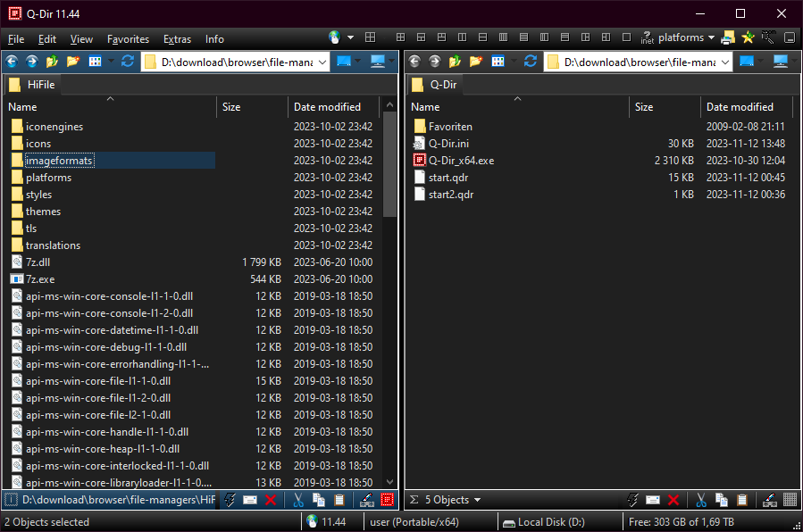Open the platforms dropdown in top toolbar
This screenshot has height=532, width=803.
[x=711, y=37]
